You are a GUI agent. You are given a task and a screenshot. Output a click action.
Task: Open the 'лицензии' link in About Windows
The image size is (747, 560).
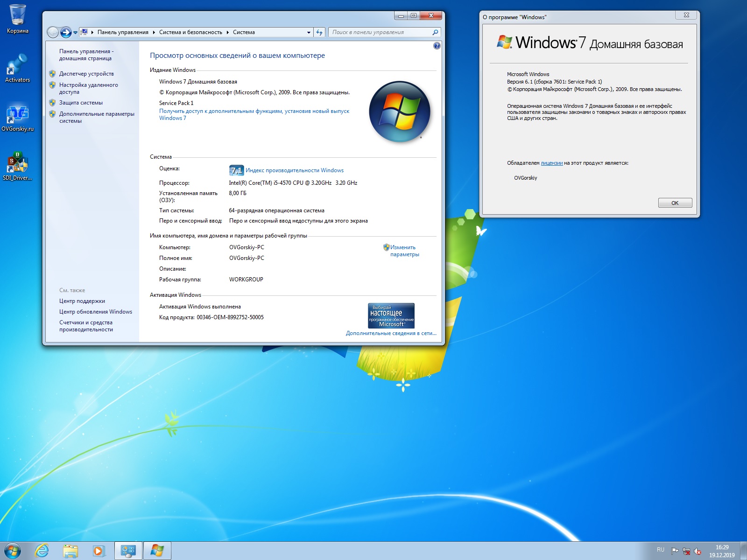(551, 163)
